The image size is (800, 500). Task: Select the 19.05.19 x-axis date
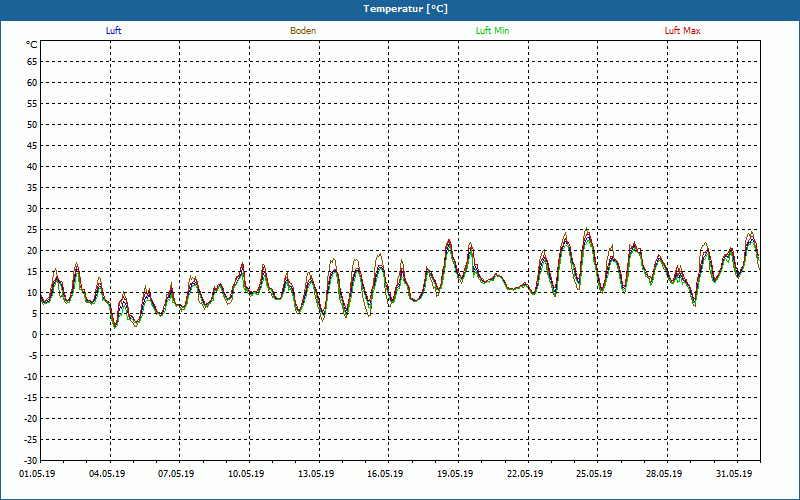[x=455, y=474]
